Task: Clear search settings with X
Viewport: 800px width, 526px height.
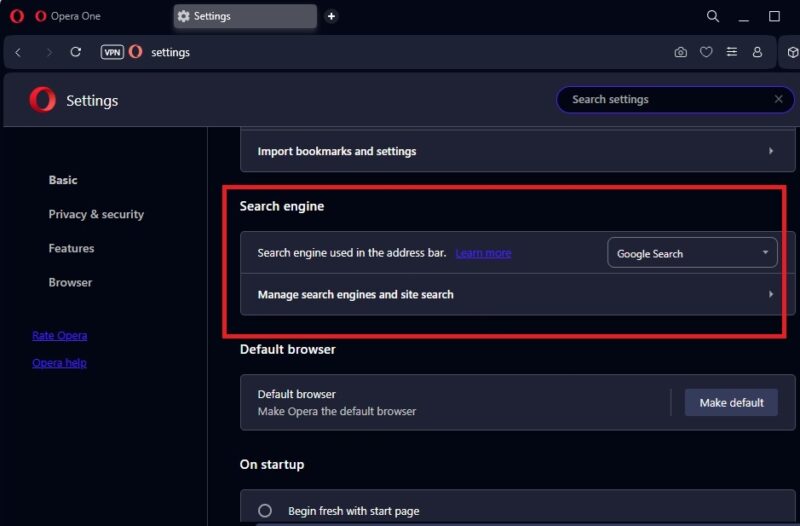Action: [778, 99]
